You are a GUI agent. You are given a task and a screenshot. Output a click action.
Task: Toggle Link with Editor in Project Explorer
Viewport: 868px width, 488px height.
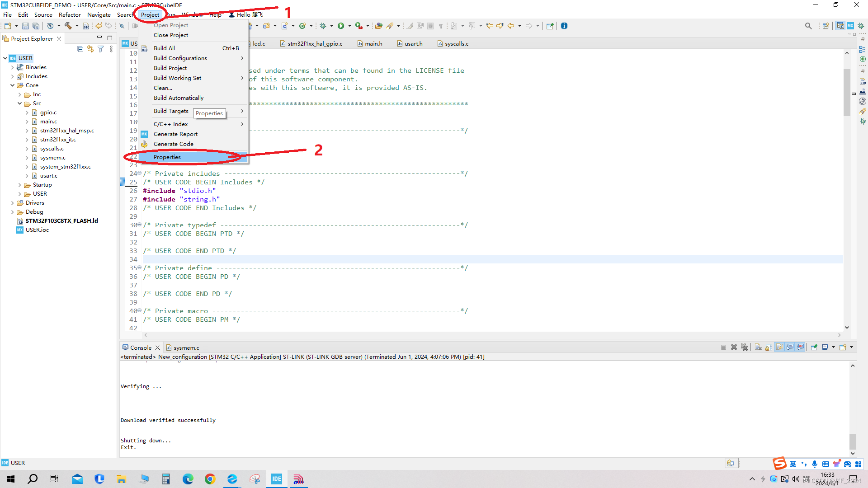click(90, 49)
